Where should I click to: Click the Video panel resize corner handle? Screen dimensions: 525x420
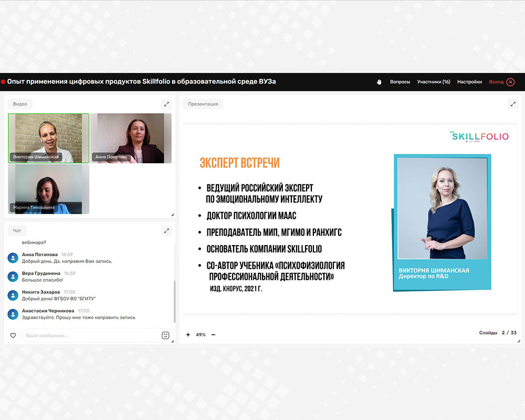[x=172, y=215]
